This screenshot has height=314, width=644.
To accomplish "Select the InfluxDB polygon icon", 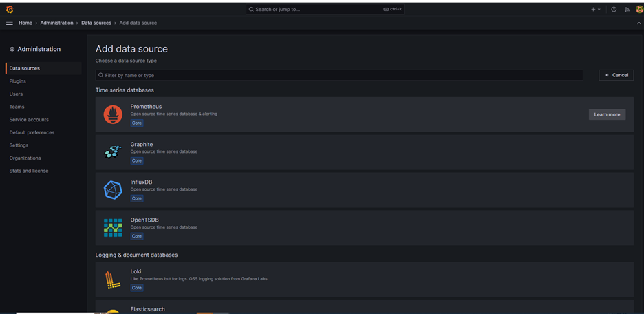I will point(113,190).
